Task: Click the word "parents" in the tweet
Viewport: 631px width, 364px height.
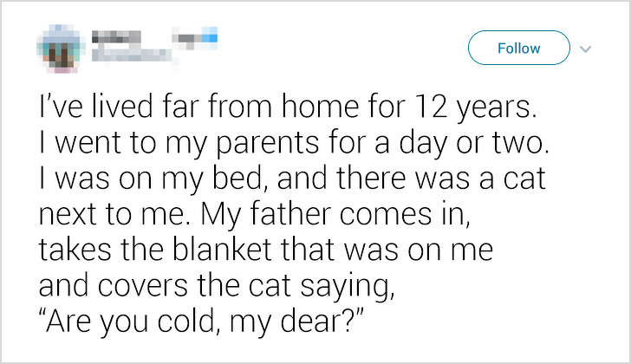Action: tap(268, 144)
